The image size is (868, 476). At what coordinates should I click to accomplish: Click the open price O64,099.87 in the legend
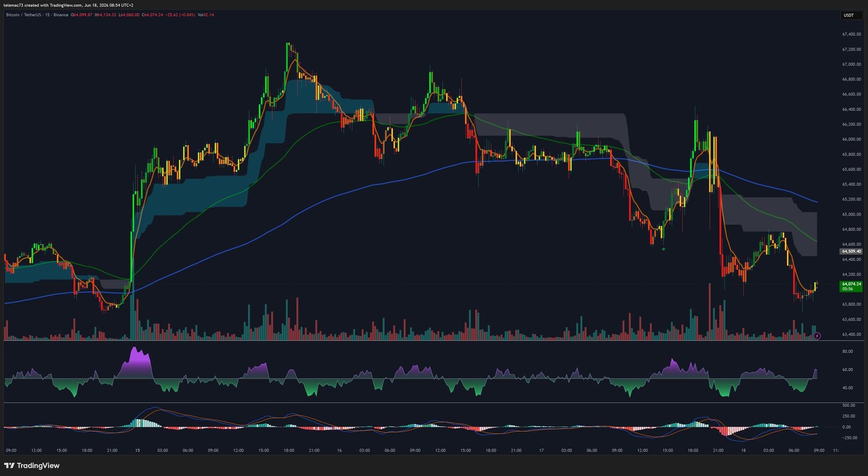point(81,15)
